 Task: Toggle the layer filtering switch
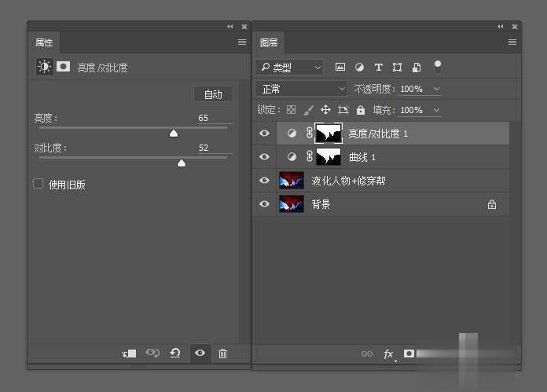[438, 67]
